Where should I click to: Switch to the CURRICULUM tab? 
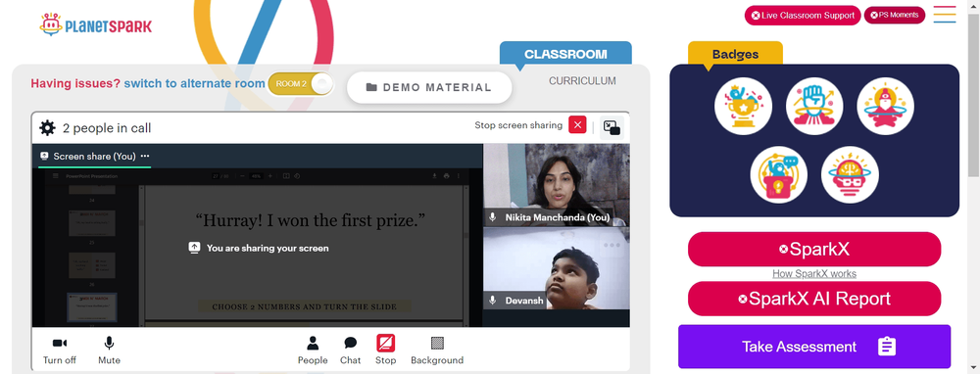tap(582, 80)
